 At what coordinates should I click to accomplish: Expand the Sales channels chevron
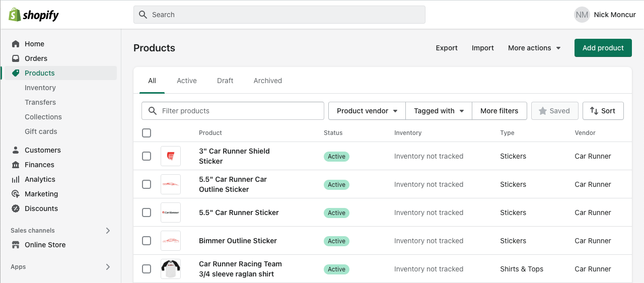(108, 231)
